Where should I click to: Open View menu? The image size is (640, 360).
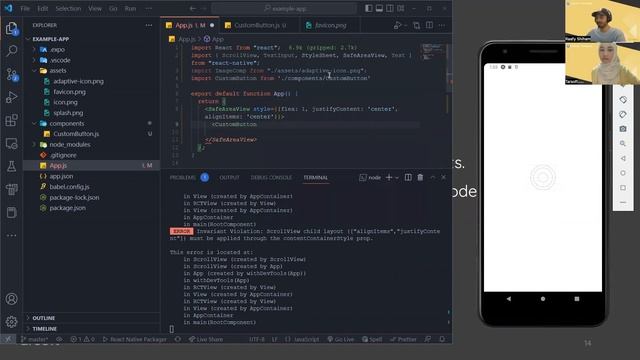pos(95,8)
